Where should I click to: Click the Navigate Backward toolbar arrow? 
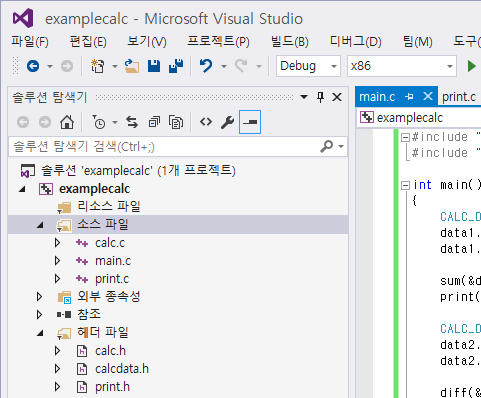pyautogui.click(x=33, y=66)
